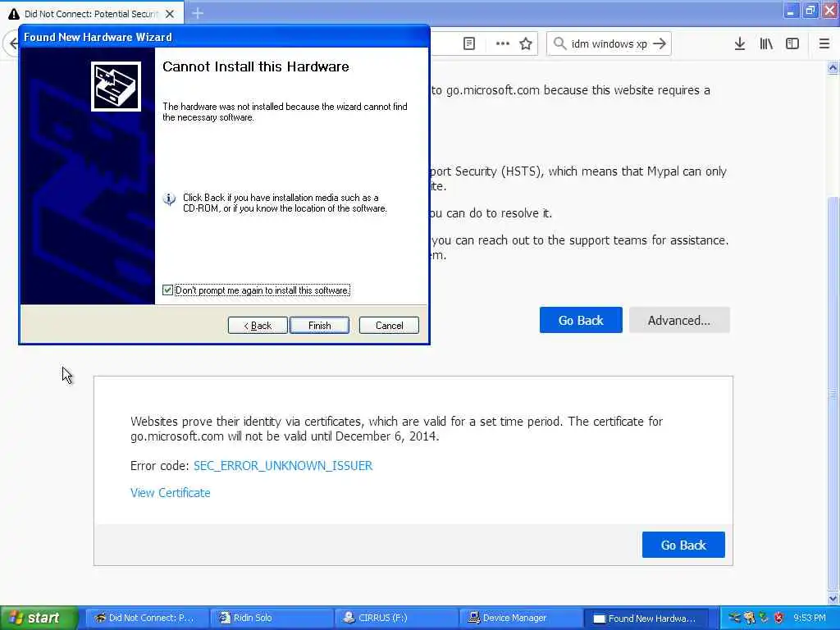
Task: Open page actions three-dot menu
Action: coord(503,43)
